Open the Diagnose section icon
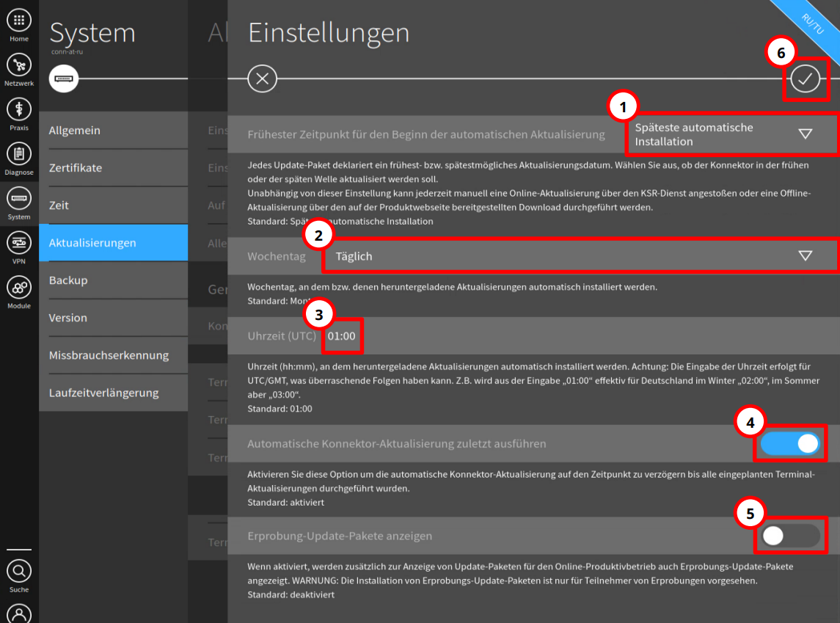840x623 pixels. click(x=19, y=154)
